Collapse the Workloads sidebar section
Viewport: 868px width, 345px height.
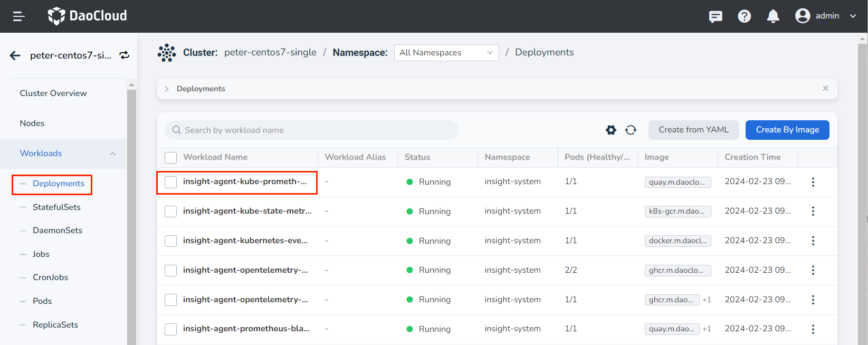pyautogui.click(x=112, y=154)
